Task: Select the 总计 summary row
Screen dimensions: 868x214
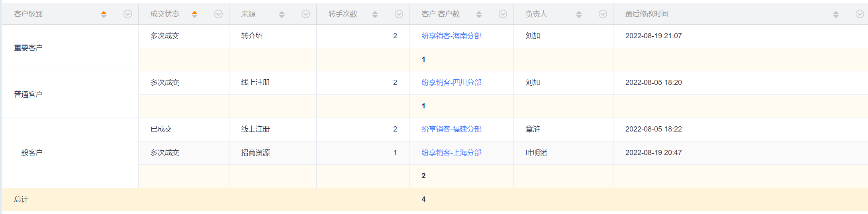Action: pyautogui.click(x=435, y=199)
